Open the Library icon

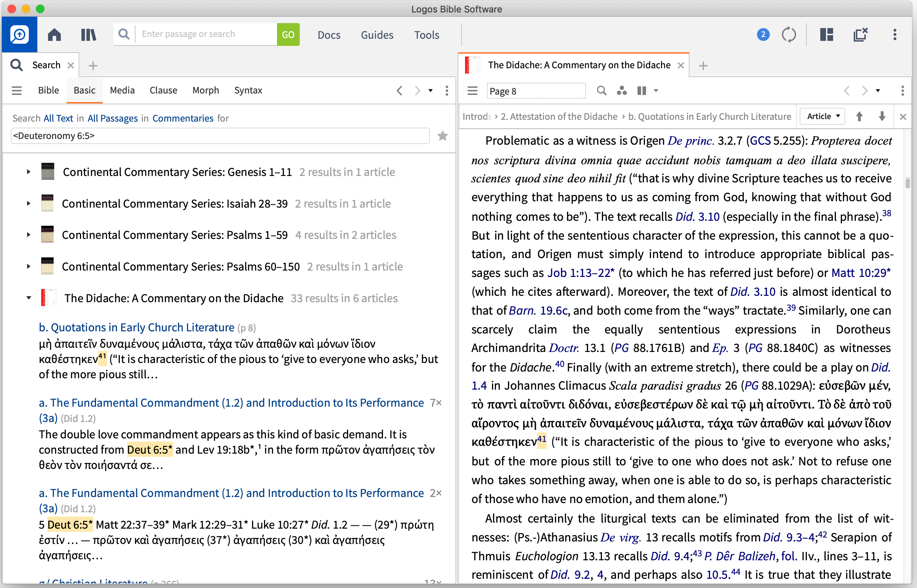click(x=89, y=35)
